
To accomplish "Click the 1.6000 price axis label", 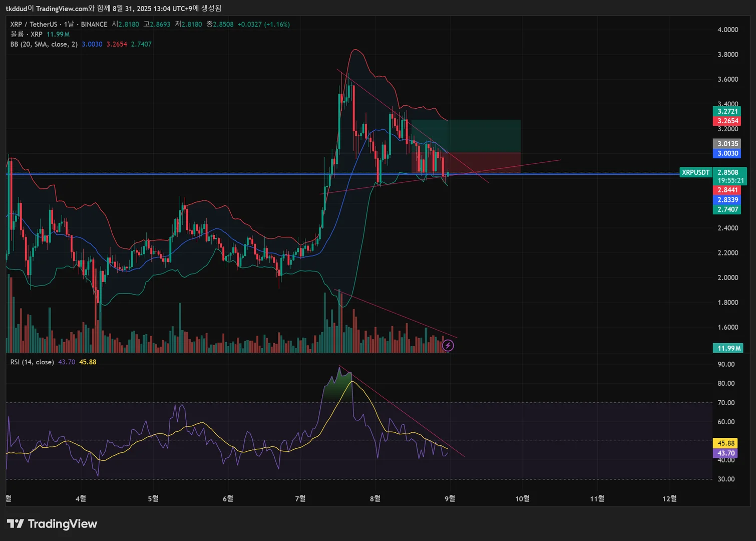I will coord(727,327).
